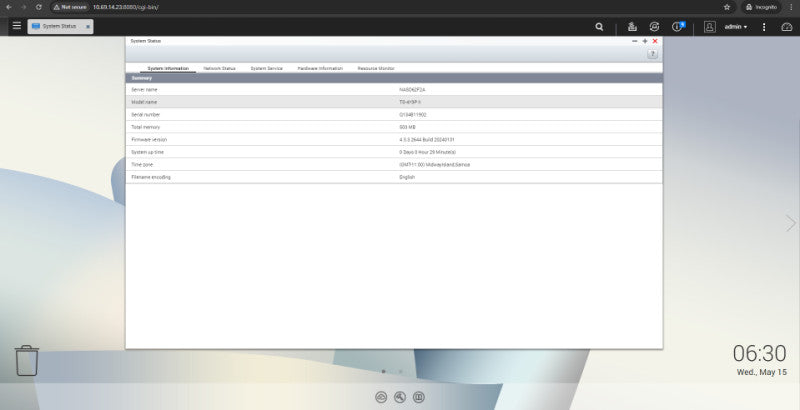Select the Model name row label
800x410 pixels.
(x=144, y=102)
